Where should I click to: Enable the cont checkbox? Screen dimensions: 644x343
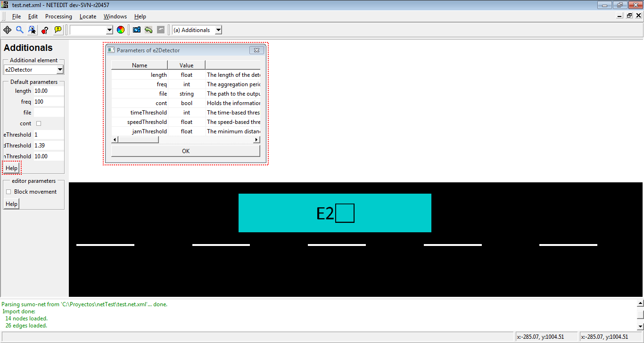tap(39, 123)
